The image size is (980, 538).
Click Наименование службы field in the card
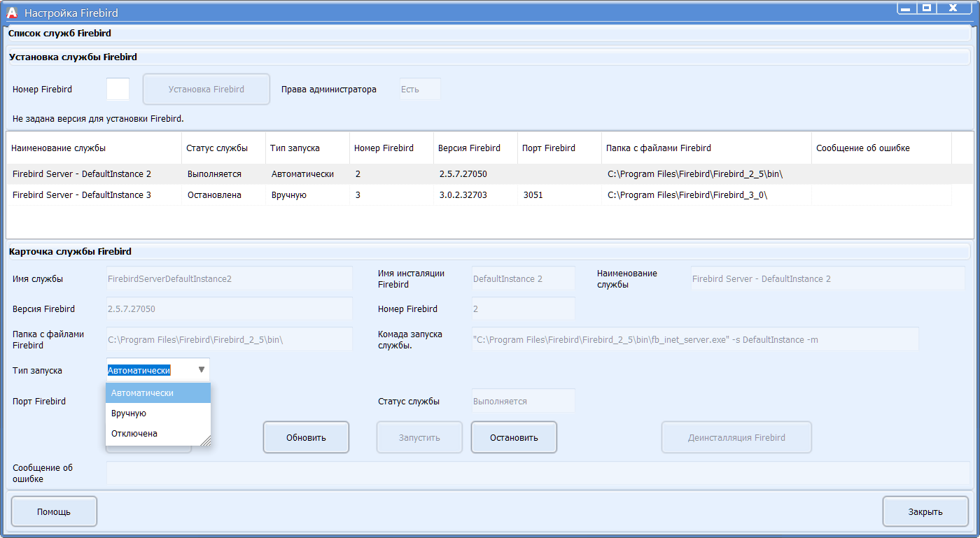tap(828, 278)
